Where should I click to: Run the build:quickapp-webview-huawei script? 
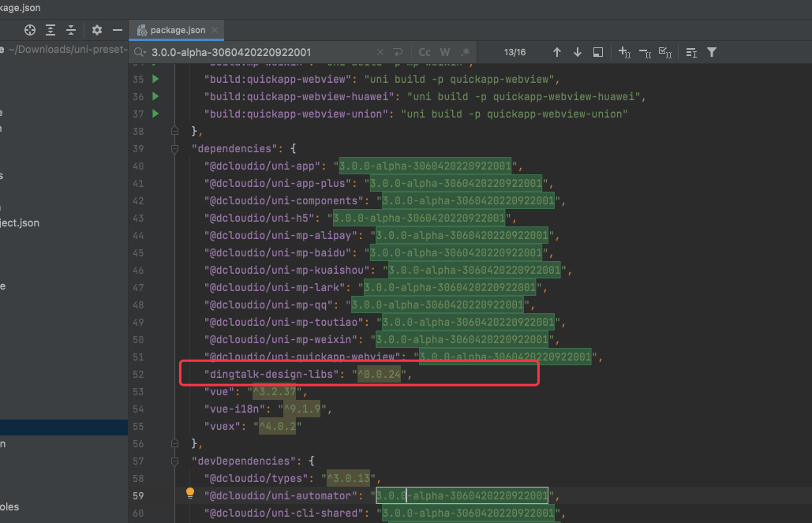(x=155, y=96)
